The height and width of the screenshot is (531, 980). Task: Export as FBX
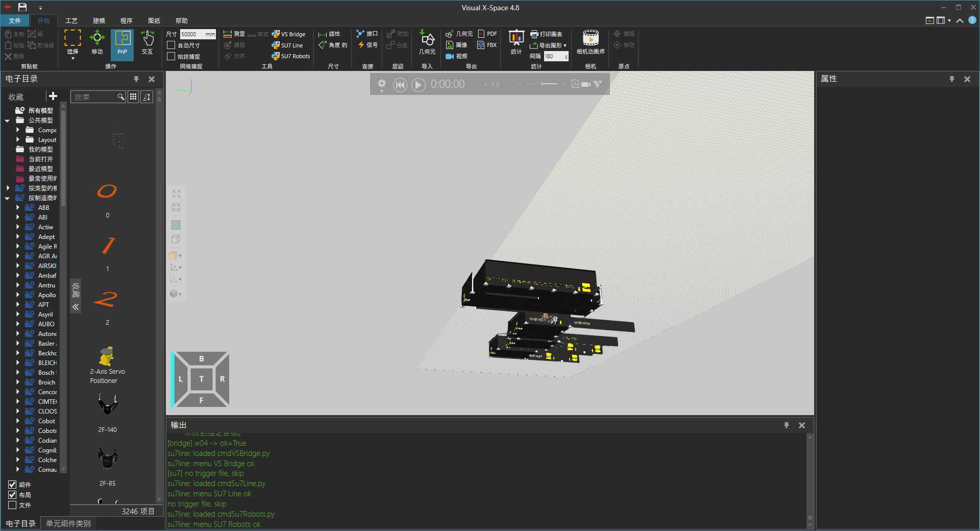point(487,45)
